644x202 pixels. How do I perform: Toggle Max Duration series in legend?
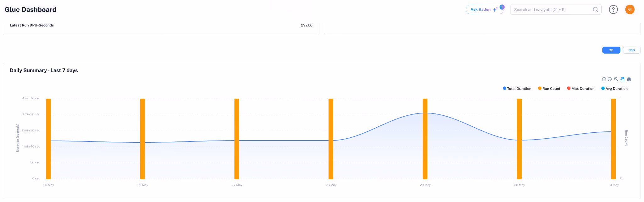(x=581, y=89)
